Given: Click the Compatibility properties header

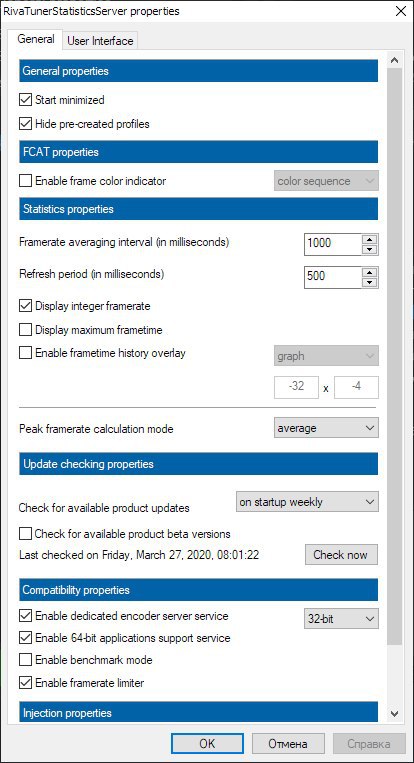Looking at the screenshot, I should coord(198,590).
